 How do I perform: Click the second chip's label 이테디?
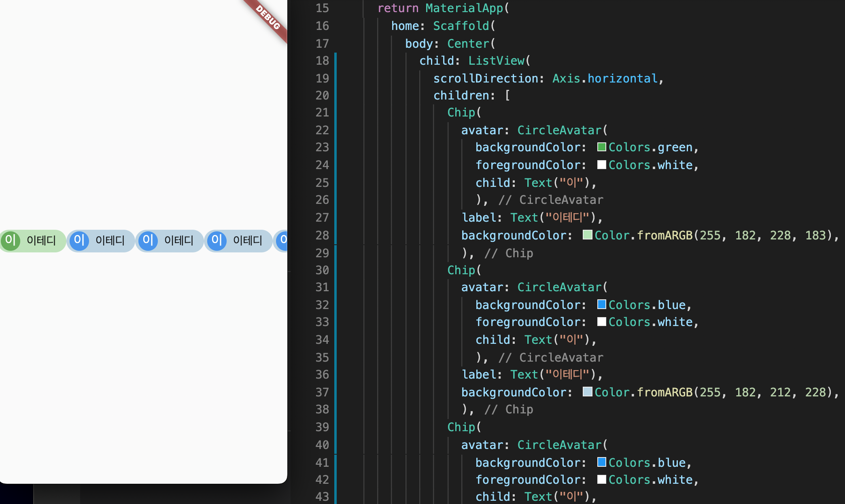110,241
